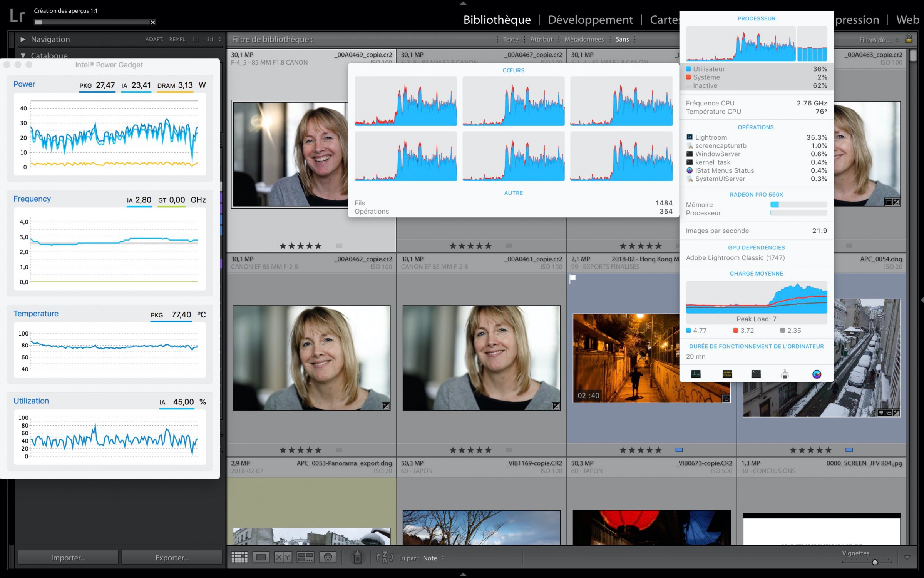Select the Métadonnées library filter
Viewport: 924px width, 578px height.
point(584,39)
